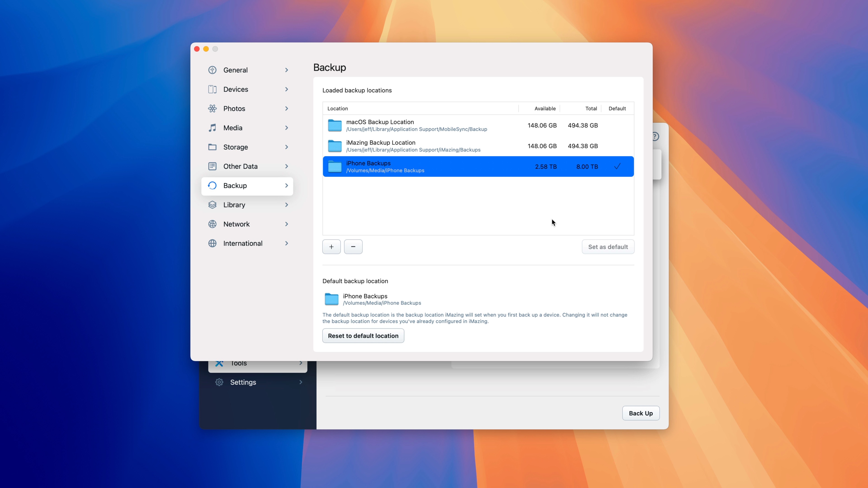868x488 pixels.
Task: Select the Network globe icon
Action: pyautogui.click(x=213, y=224)
